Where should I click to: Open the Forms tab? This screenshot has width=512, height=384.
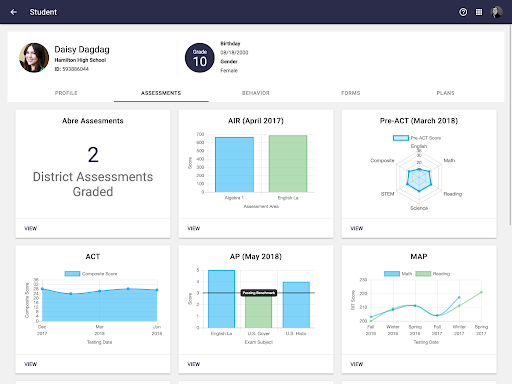click(x=351, y=93)
